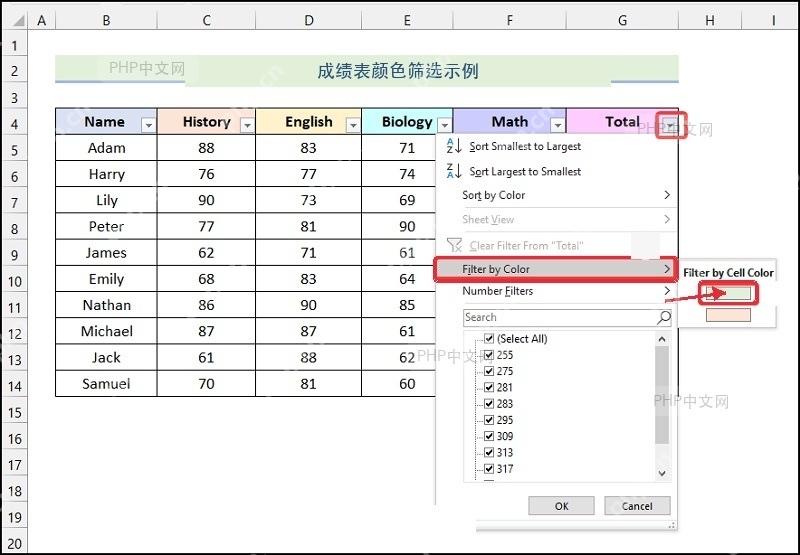Uncheck the 317 value checkbox
800x555 pixels.
(489, 469)
